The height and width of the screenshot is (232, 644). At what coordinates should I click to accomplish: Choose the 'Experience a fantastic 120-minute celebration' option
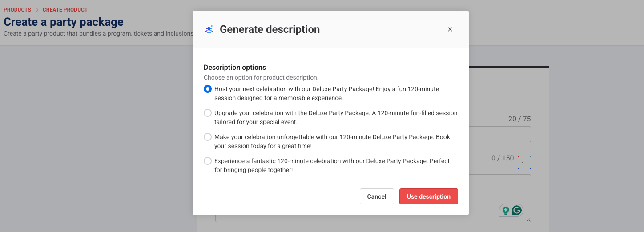tap(208, 161)
